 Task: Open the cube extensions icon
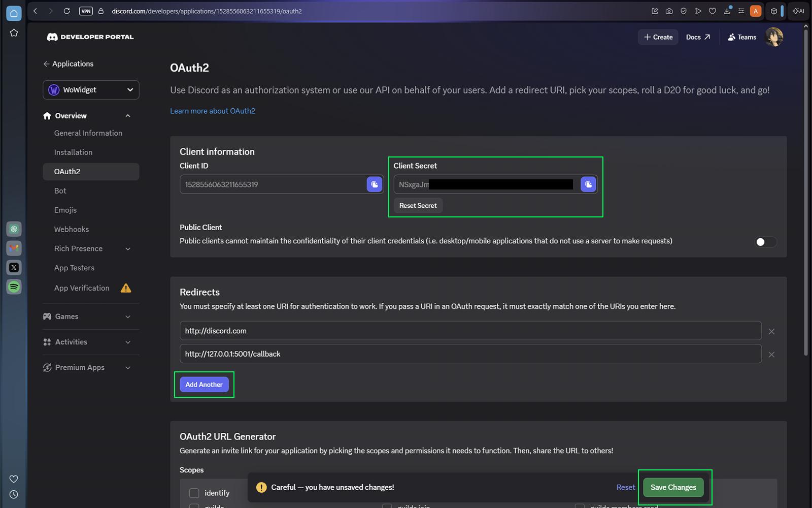(773, 11)
